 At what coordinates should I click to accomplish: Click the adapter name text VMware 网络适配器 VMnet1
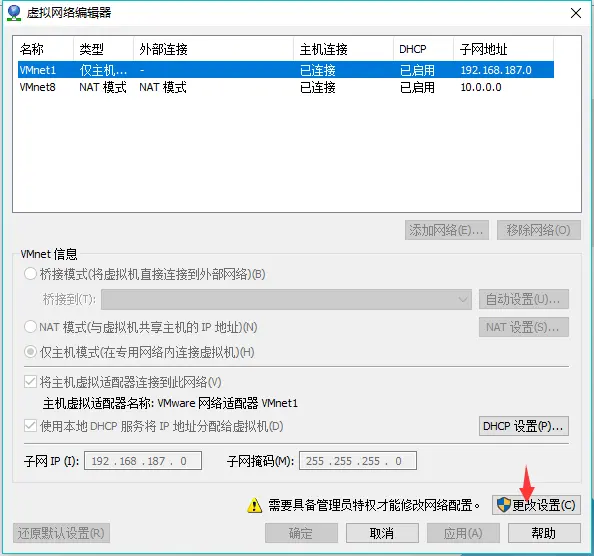click(x=227, y=403)
